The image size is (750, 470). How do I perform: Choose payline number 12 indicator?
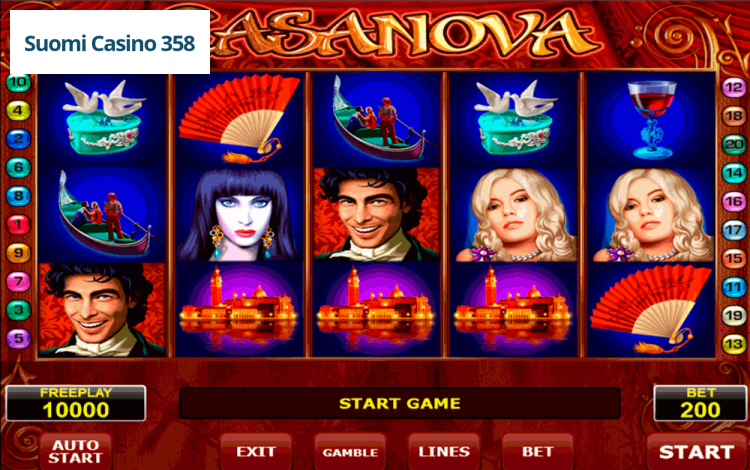click(x=734, y=87)
